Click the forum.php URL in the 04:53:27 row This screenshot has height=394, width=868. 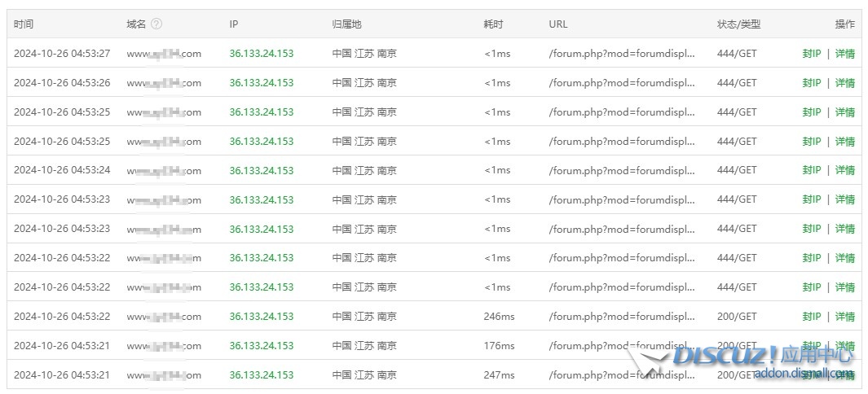pos(622,54)
